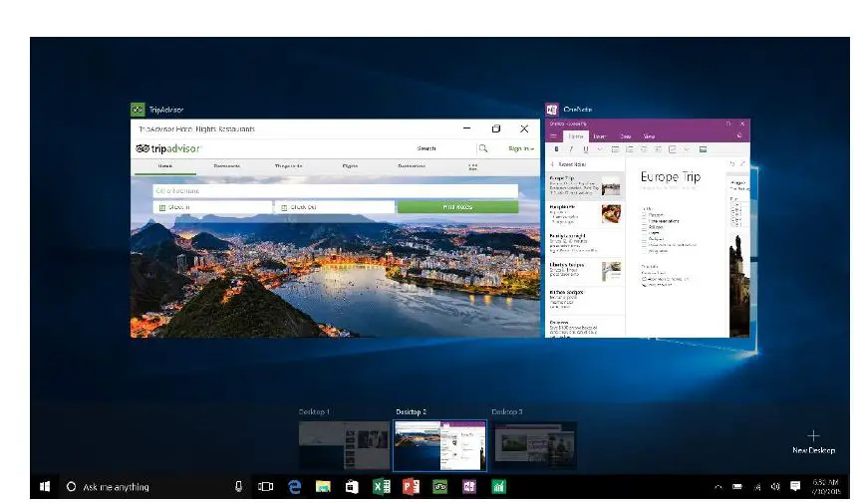Toggle Bold in OneNote toolbar
Image resolution: width=858 pixels, height=504 pixels.
click(x=556, y=149)
